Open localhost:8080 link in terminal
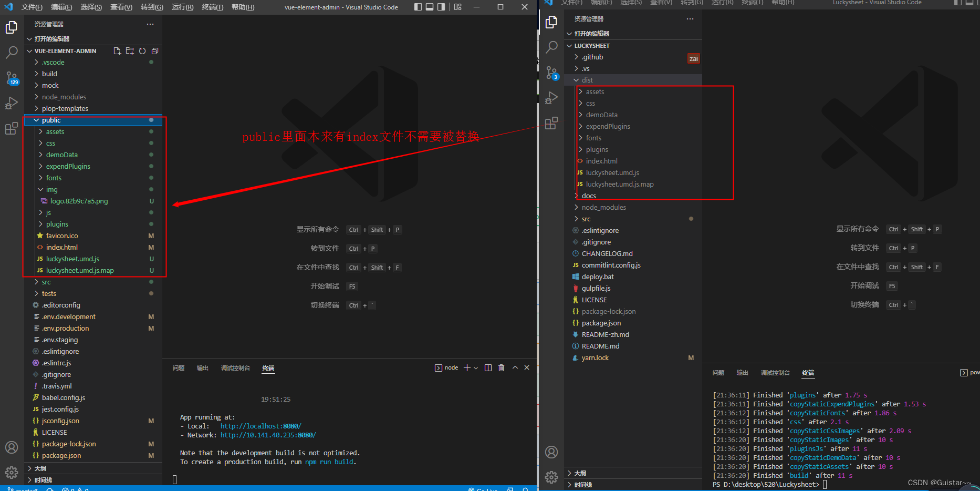Image resolution: width=980 pixels, height=491 pixels. pos(260,426)
